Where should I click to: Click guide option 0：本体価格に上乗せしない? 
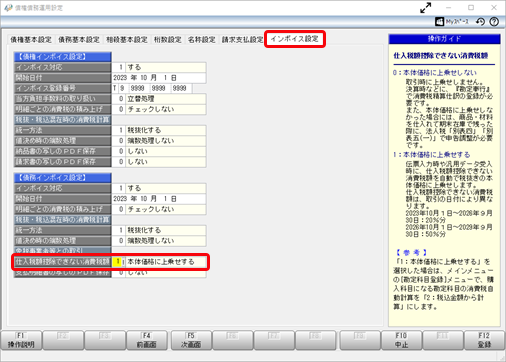click(435, 73)
